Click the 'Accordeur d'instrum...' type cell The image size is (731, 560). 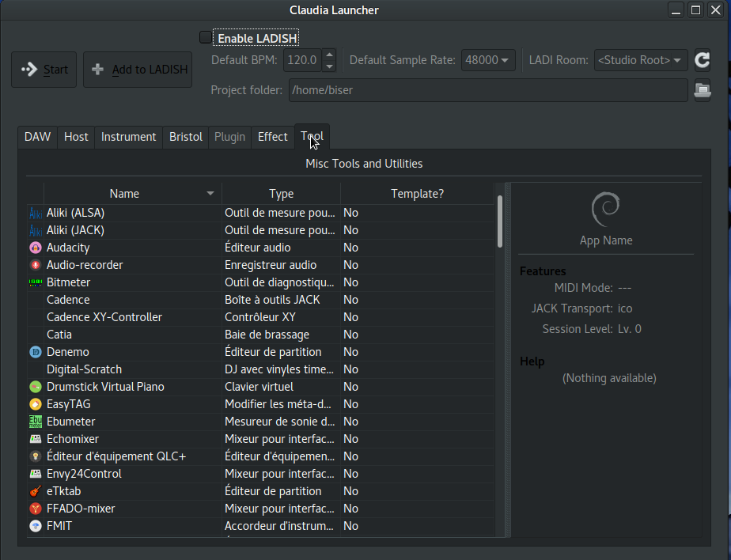tap(279, 526)
